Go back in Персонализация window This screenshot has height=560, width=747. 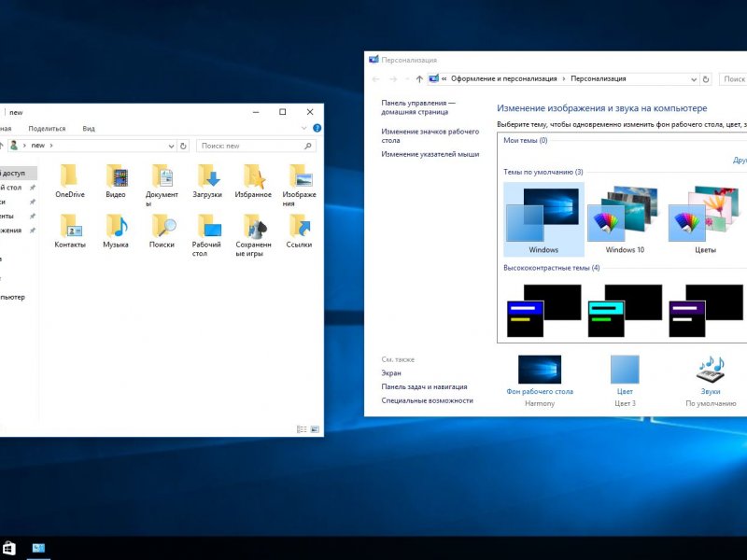(x=376, y=79)
